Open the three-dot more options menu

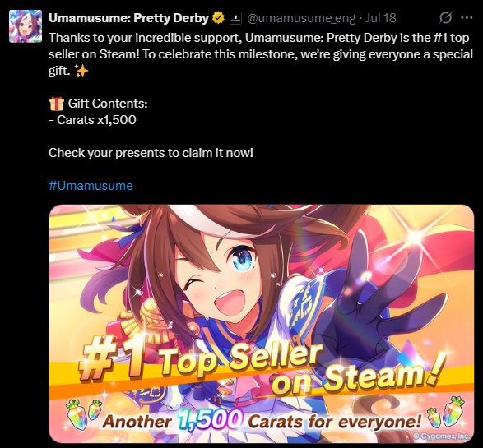(467, 18)
